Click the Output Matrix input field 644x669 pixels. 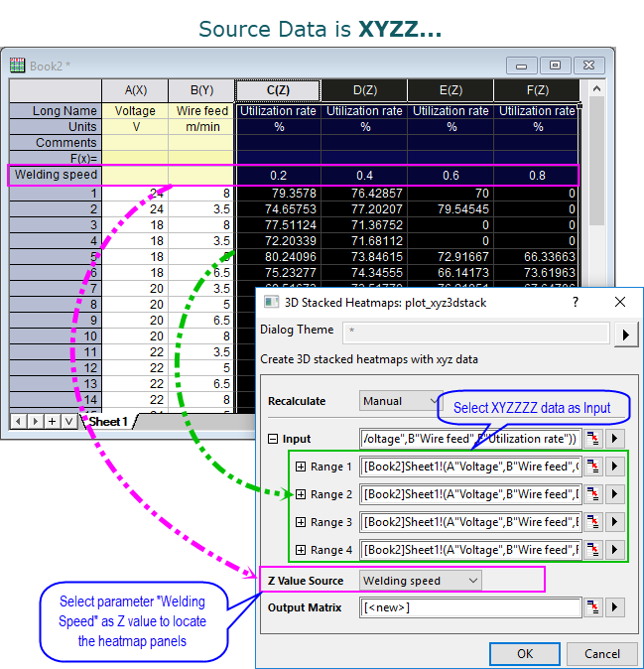[x=470, y=607]
